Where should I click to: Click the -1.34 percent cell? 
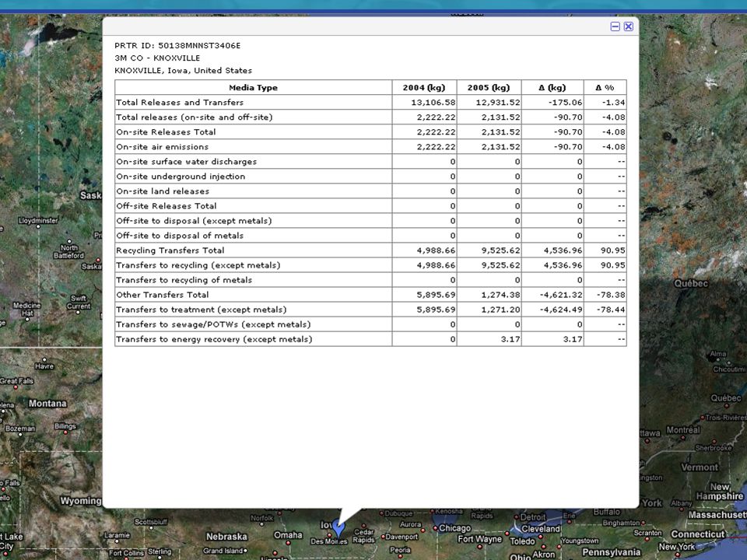pyautogui.click(x=605, y=103)
